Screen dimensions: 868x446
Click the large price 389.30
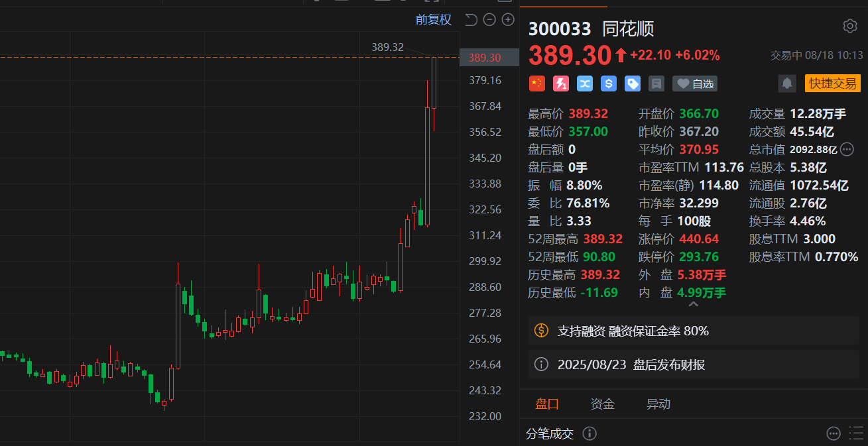(x=569, y=56)
